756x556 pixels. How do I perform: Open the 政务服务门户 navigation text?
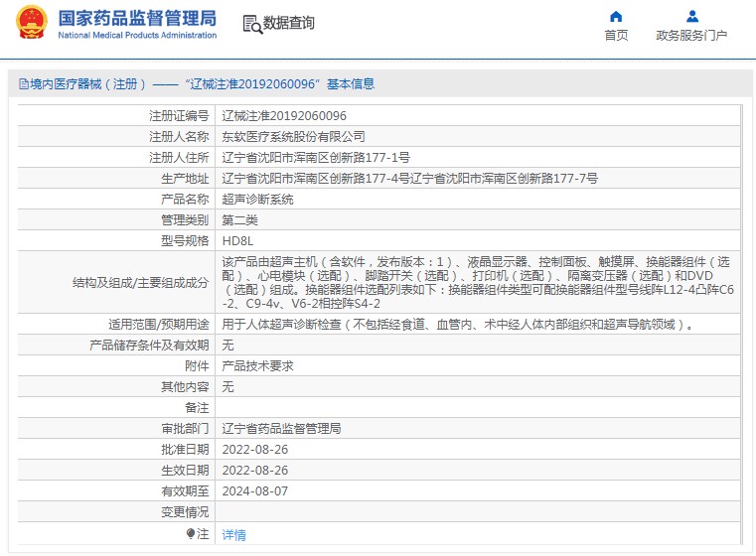pos(691,36)
